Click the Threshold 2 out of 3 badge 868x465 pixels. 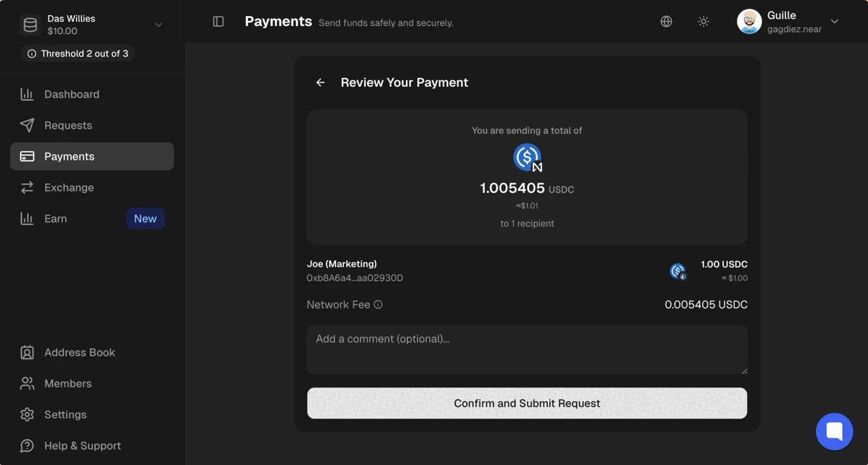coord(78,54)
